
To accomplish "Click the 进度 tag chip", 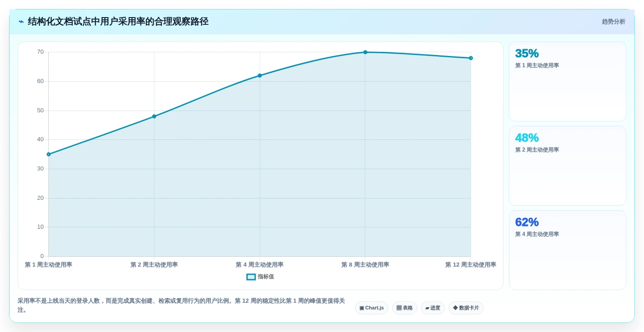I will 433,308.
